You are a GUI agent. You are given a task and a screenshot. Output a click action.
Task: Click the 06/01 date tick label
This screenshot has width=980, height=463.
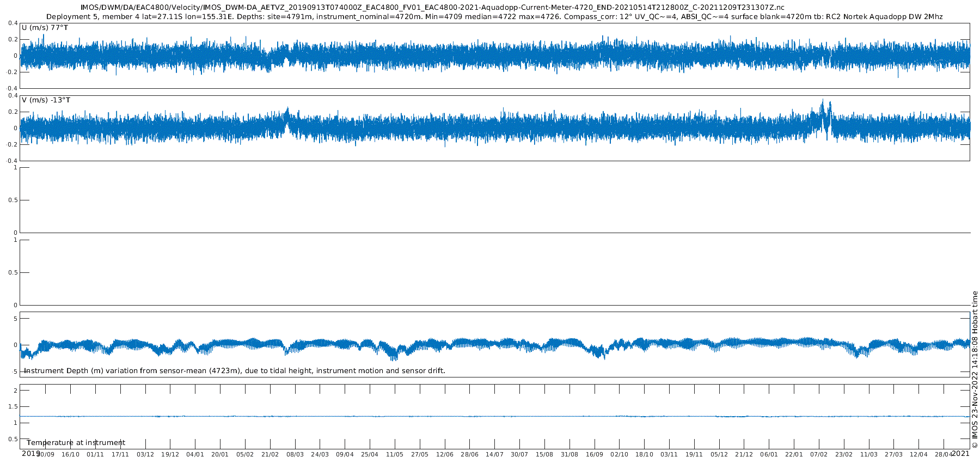click(769, 454)
